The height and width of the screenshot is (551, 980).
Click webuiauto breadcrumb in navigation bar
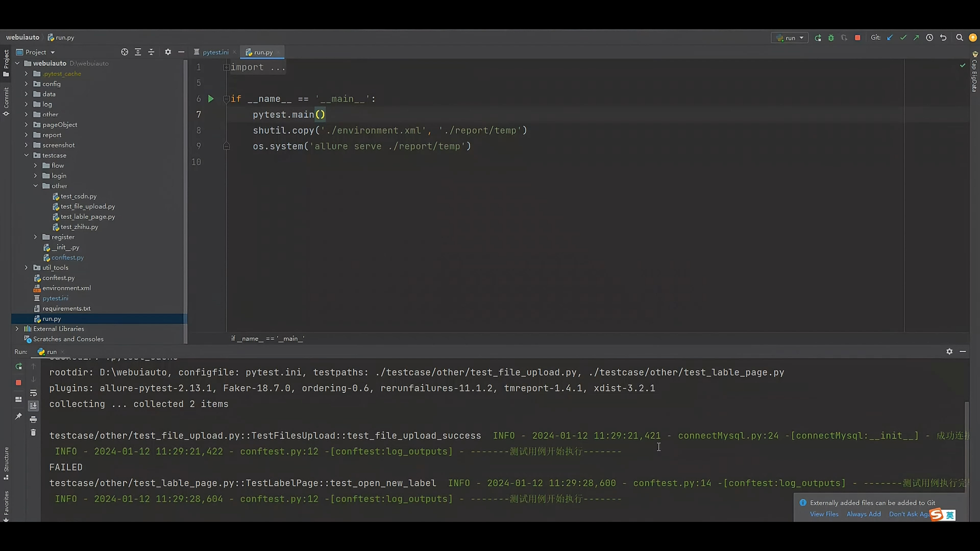coord(22,37)
